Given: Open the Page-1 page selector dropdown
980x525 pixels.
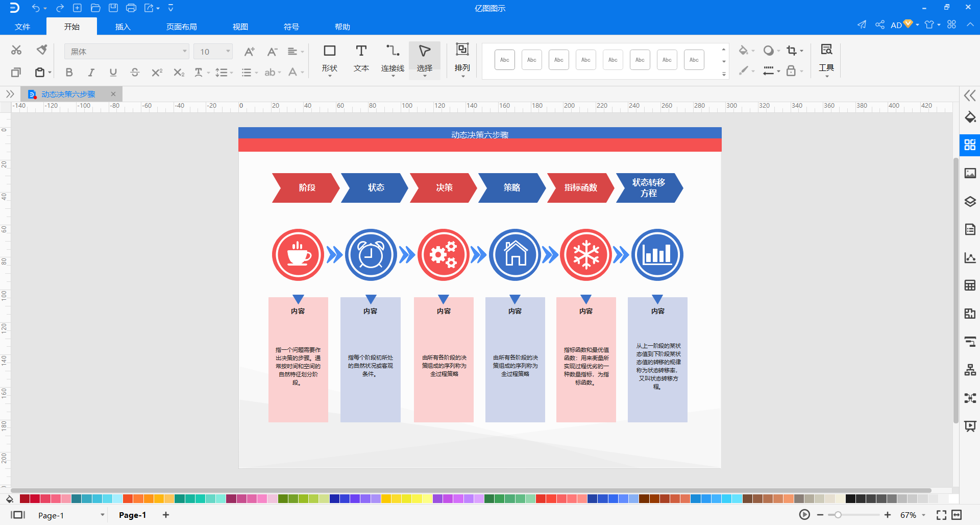Looking at the screenshot, I should 102,515.
